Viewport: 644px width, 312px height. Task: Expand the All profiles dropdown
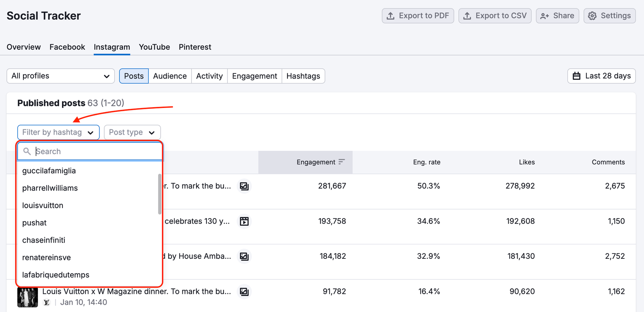60,76
